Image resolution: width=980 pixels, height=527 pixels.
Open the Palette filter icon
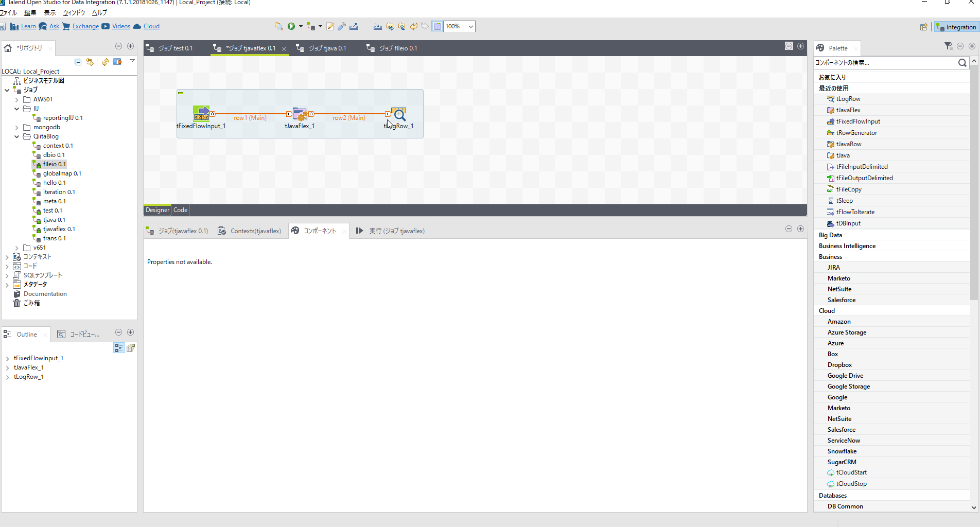[x=948, y=46]
